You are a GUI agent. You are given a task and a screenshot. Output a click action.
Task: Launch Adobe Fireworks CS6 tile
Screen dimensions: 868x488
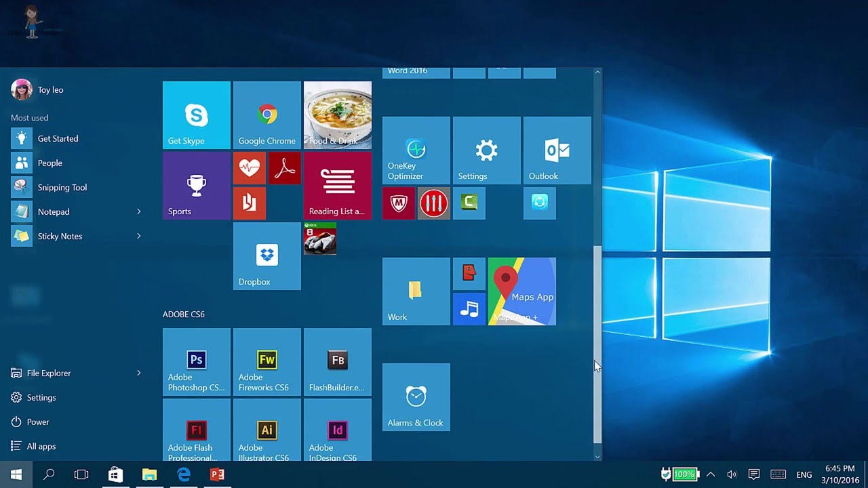pos(267,362)
